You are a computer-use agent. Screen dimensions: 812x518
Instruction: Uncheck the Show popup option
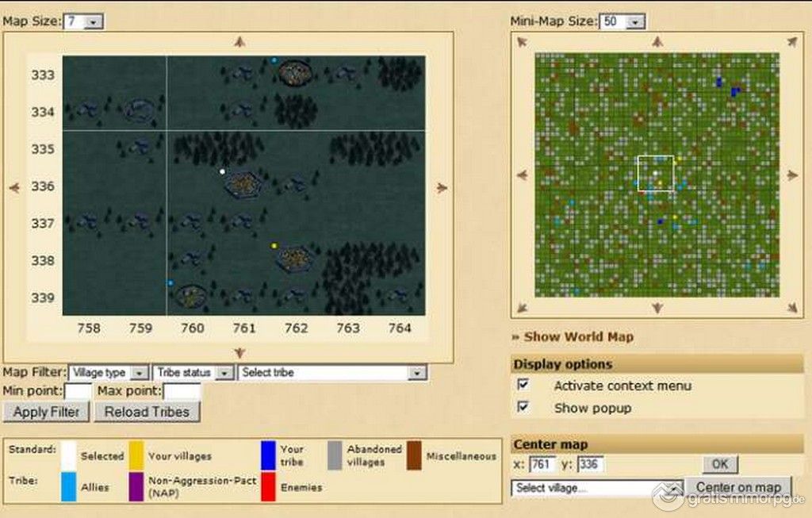click(x=523, y=406)
